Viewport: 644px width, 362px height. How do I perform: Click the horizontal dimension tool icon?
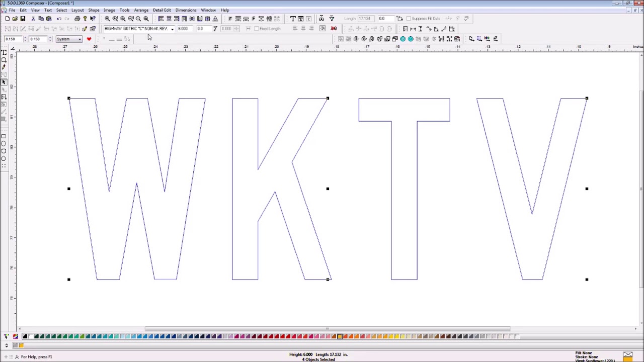[x=413, y=29]
